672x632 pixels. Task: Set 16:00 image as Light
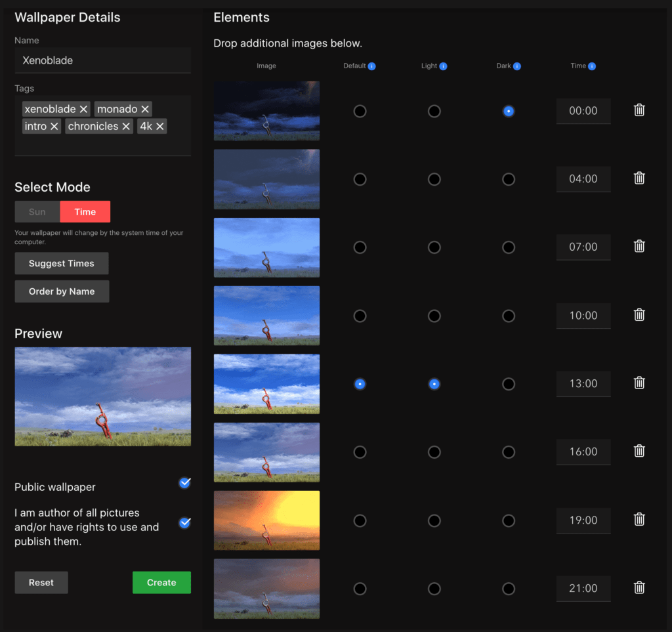434,452
